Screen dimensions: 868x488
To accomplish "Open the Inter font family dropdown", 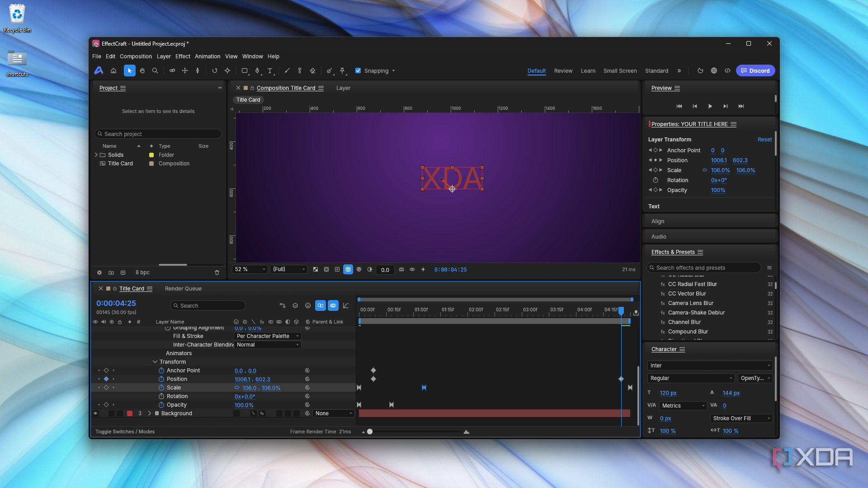I will (x=710, y=366).
